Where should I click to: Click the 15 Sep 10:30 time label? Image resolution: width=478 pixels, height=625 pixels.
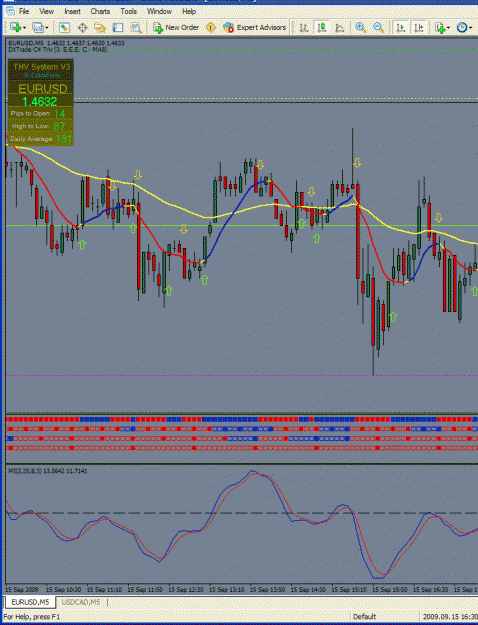coord(64,589)
